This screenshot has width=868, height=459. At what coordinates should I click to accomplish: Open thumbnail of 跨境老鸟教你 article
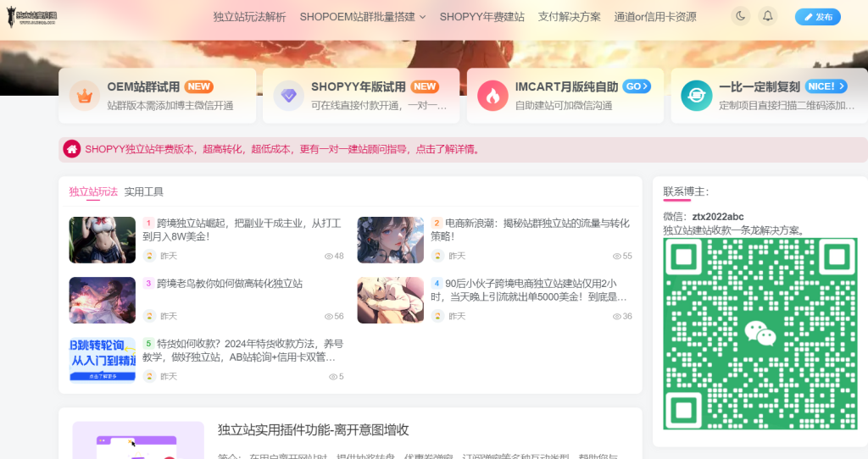pyautogui.click(x=103, y=301)
